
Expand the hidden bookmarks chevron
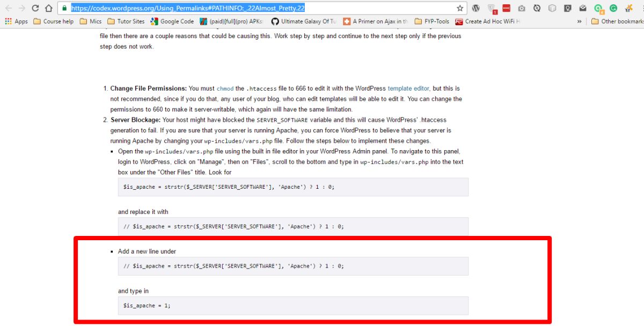[580, 21]
